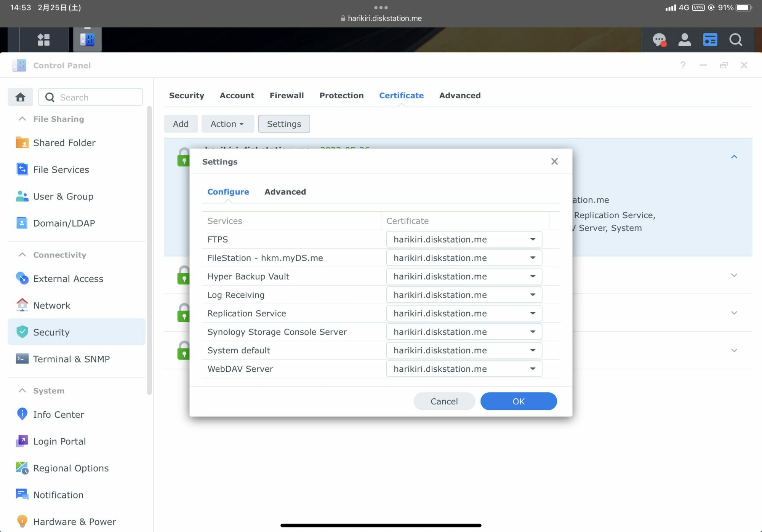This screenshot has height=532, width=762.
Task: Open Hardware & Power in sidebar
Action: 76,522
